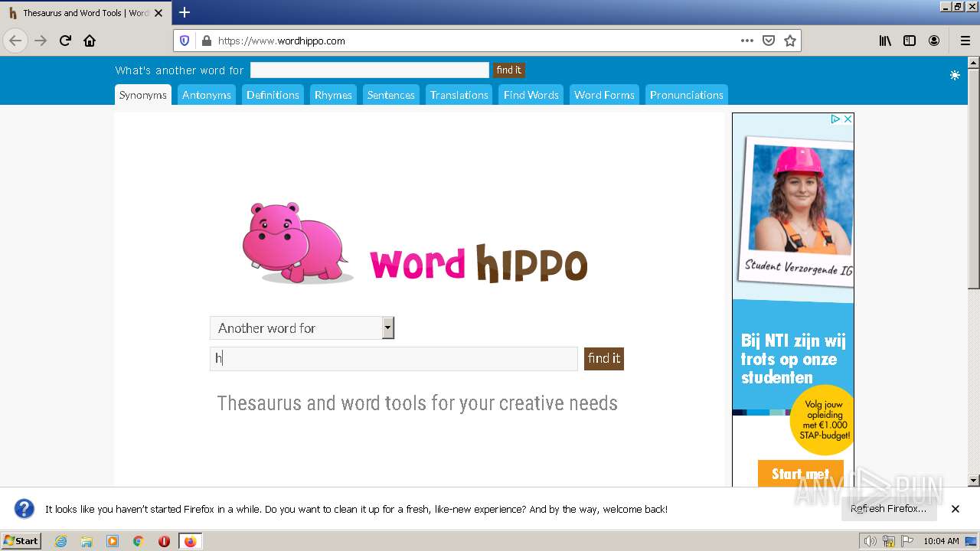Click the main 'find it' button
Image resolution: width=980 pixels, height=551 pixels.
coord(604,358)
